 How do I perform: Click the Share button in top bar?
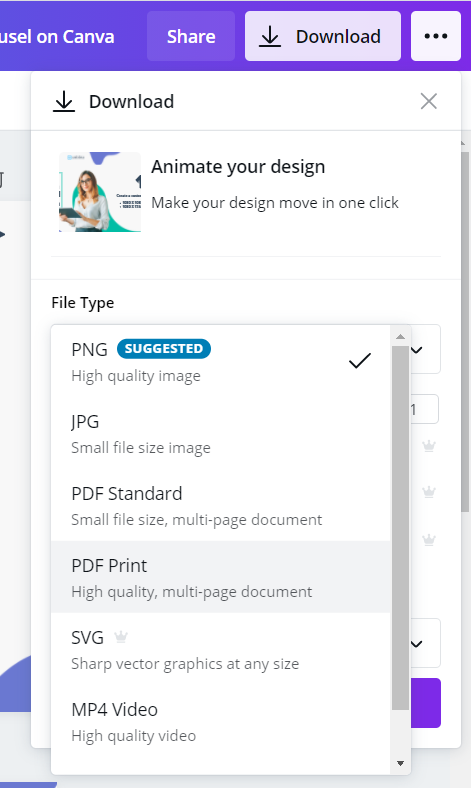(x=191, y=36)
